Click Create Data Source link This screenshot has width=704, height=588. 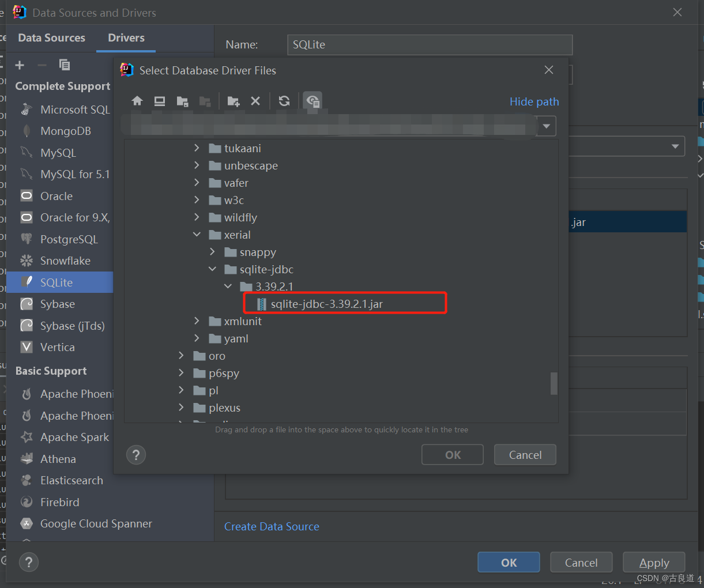click(272, 526)
